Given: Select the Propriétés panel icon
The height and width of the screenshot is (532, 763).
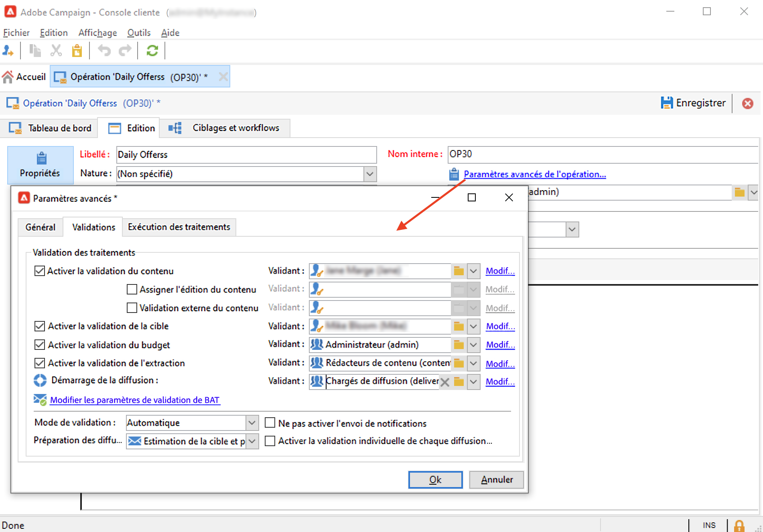Looking at the screenshot, I should pos(41,165).
